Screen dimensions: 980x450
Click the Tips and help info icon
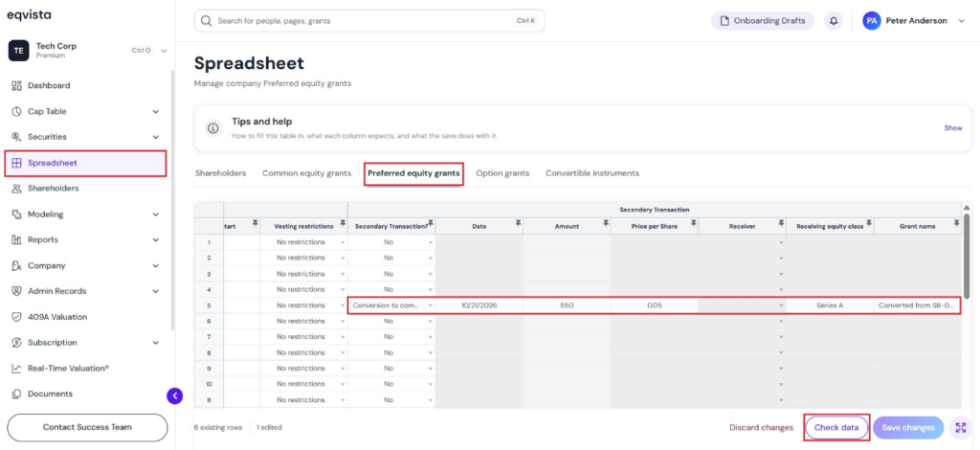213,128
